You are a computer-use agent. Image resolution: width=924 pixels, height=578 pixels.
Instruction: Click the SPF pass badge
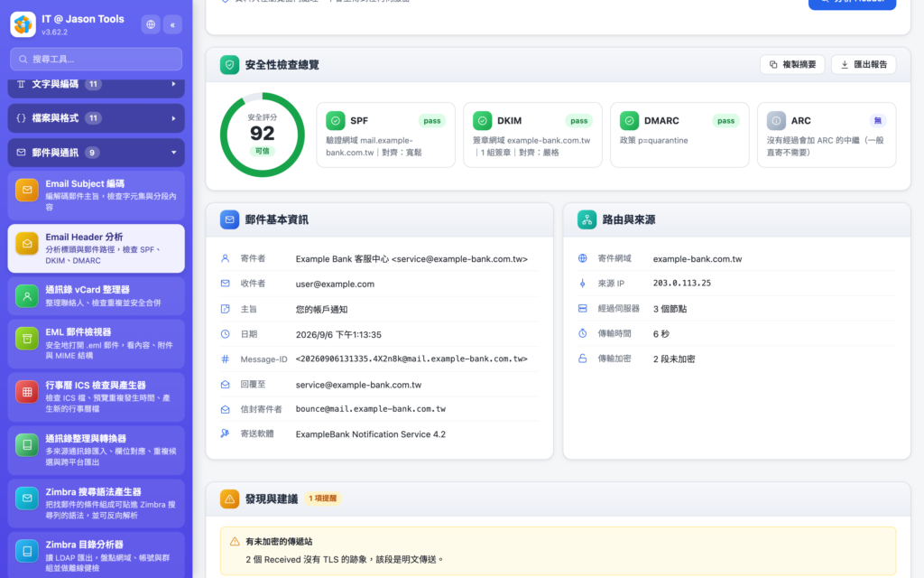click(432, 120)
